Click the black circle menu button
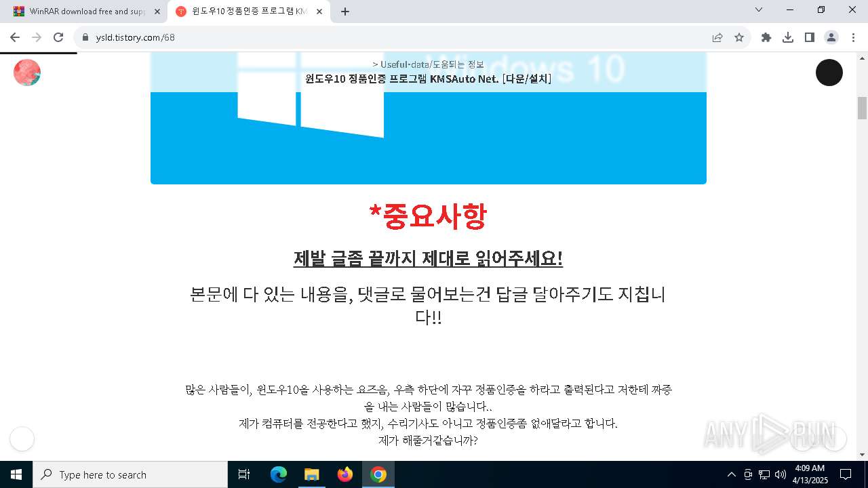The width and height of the screenshot is (868, 488). tap(829, 73)
